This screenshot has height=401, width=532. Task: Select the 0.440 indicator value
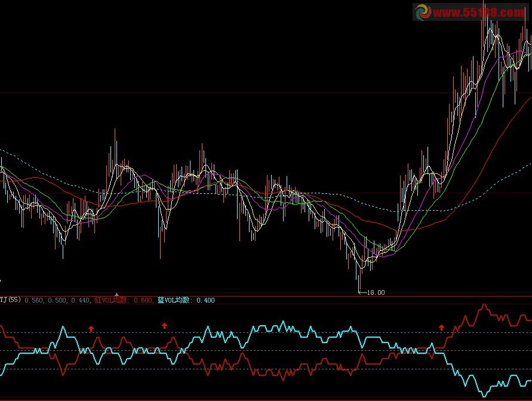(x=80, y=300)
